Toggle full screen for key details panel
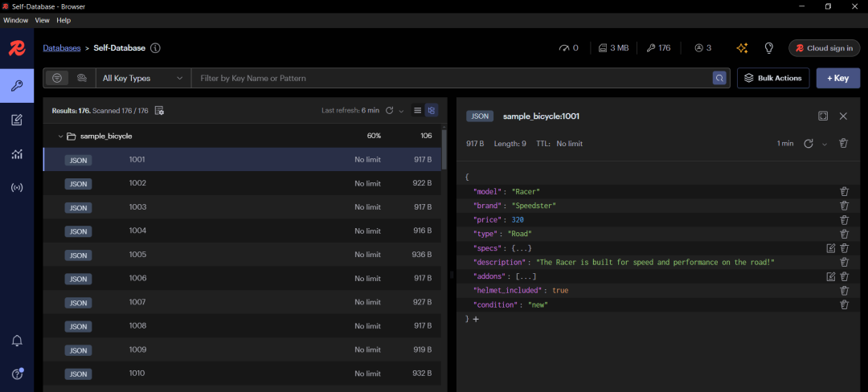 pyautogui.click(x=823, y=116)
